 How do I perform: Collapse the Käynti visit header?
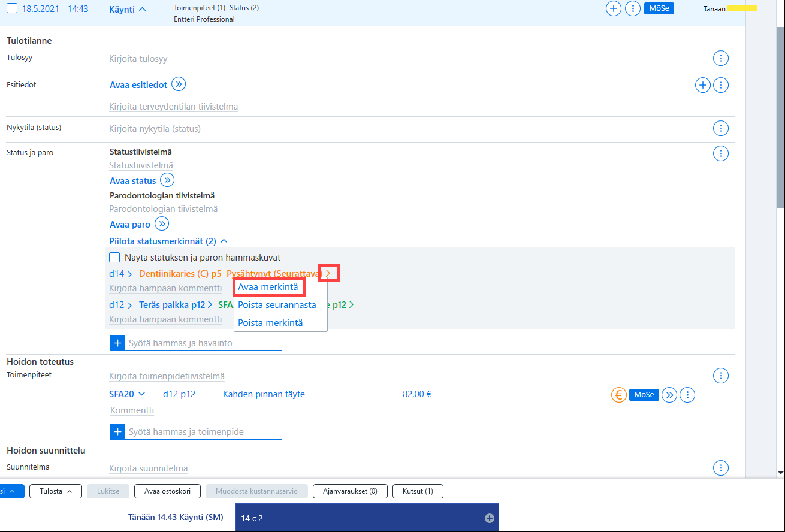pos(128,9)
